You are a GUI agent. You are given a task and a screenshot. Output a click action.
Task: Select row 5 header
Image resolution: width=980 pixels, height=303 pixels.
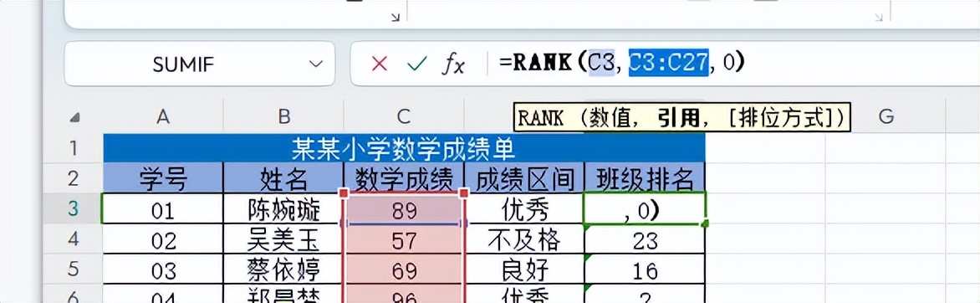(74, 270)
